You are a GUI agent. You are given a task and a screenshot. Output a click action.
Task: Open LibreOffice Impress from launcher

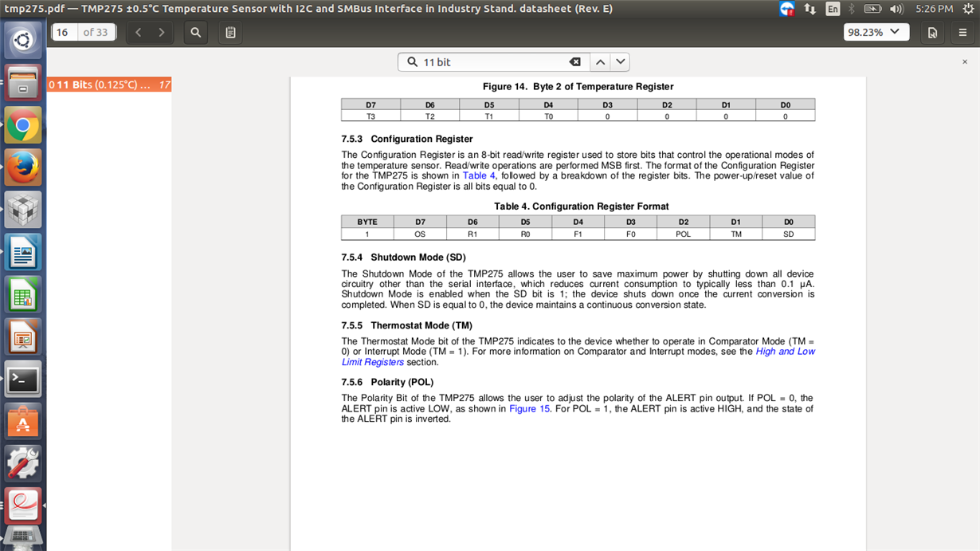click(x=23, y=338)
